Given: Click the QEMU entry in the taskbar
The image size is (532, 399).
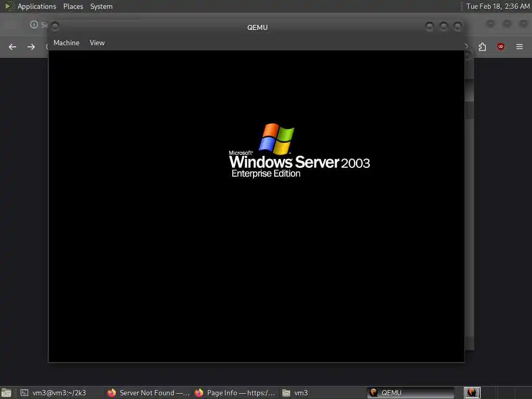Looking at the screenshot, I should 410,393.
